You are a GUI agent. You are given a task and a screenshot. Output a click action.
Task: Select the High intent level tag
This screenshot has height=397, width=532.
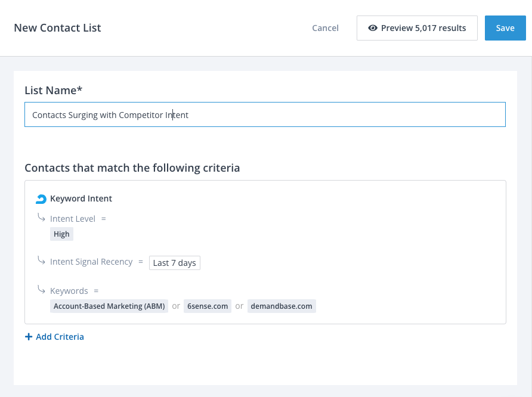click(x=61, y=234)
